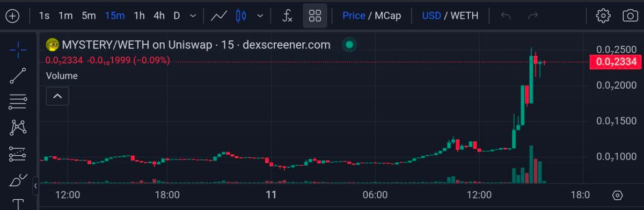Toggle display to MCap
Viewport: 644px width, 210px height.
tap(387, 16)
